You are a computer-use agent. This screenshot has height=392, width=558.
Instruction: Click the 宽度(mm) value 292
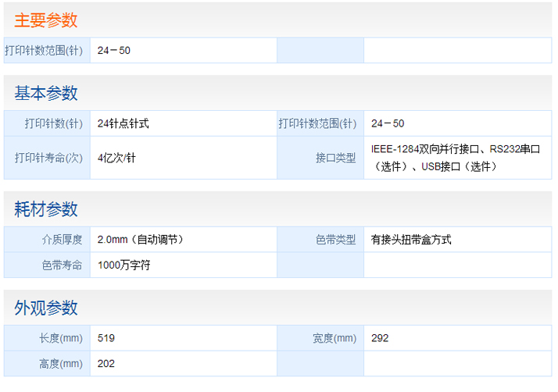[x=380, y=338]
